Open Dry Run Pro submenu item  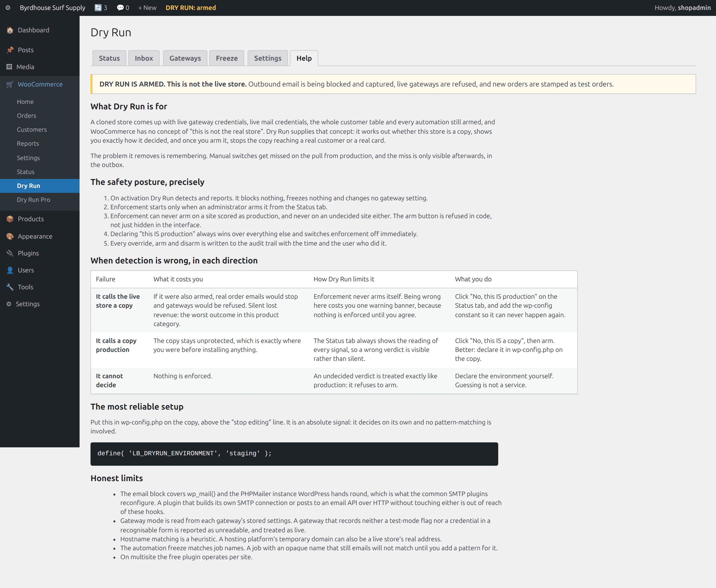pyautogui.click(x=40, y=200)
